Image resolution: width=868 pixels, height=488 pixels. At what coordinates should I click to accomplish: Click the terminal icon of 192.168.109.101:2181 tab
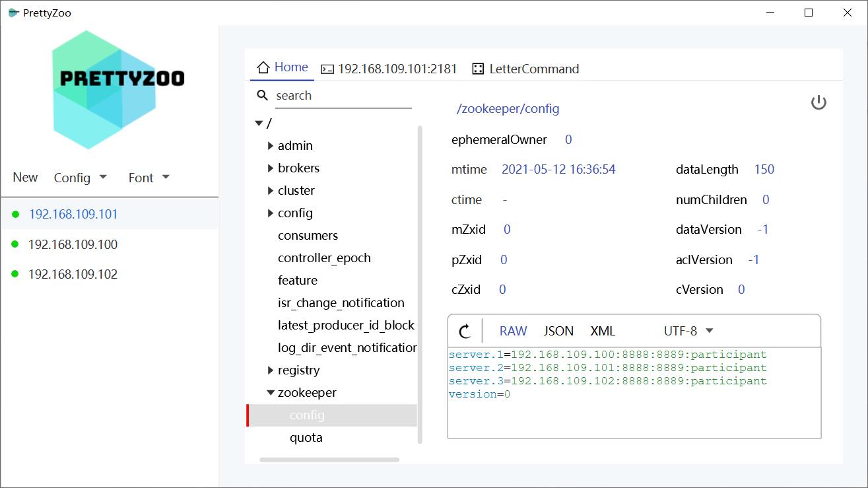tap(327, 69)
